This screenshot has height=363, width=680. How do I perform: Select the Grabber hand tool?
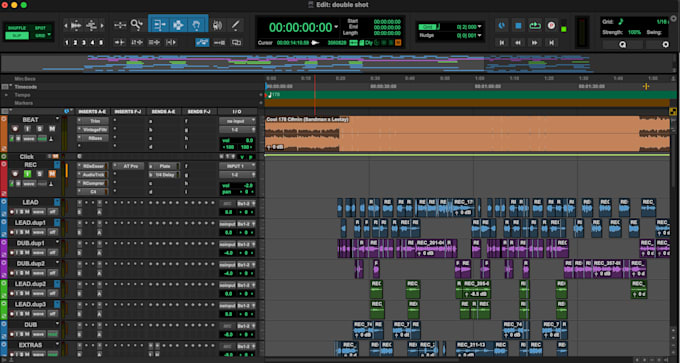tap(197, 25)
